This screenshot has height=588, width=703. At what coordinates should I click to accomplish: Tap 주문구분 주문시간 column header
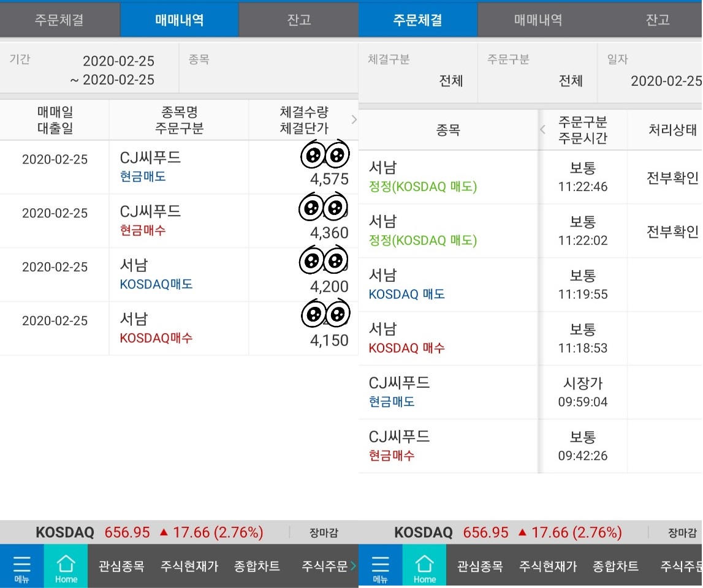click(582, 130)
